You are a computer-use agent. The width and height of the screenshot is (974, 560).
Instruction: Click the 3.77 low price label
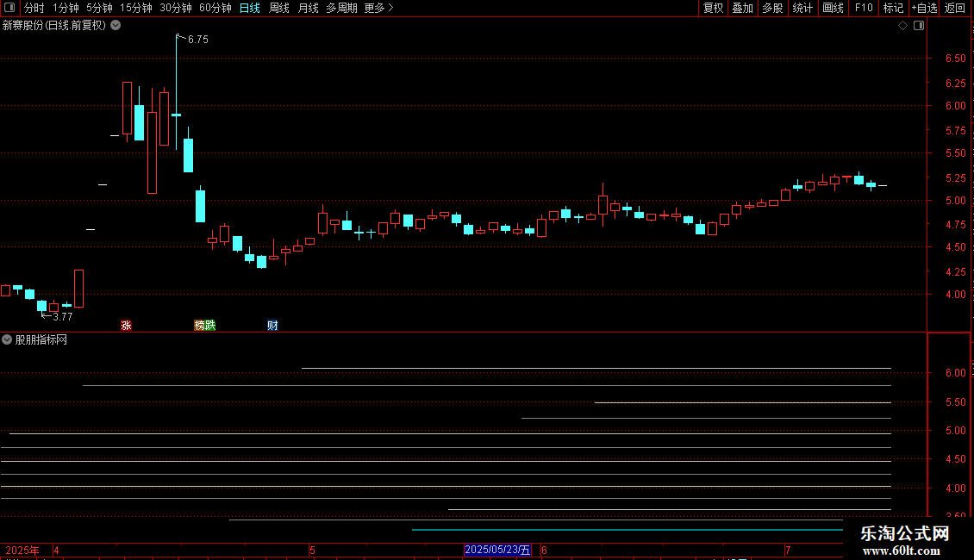[x=63, y=317]
